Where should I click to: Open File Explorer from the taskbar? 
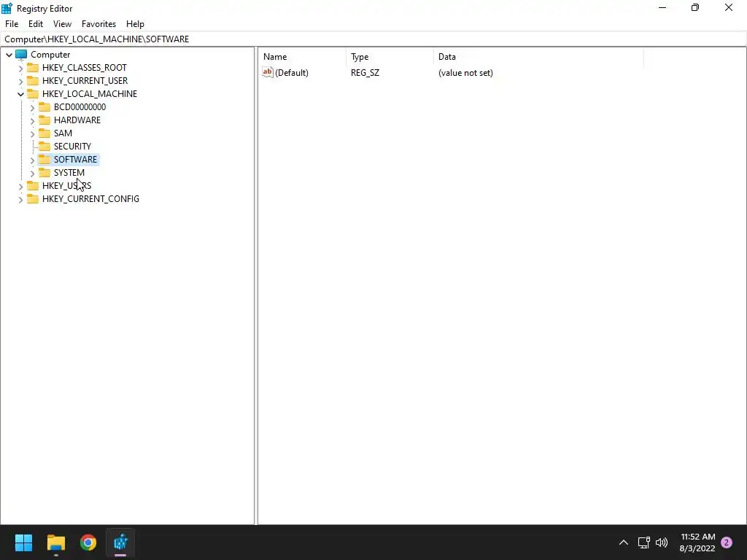point(55,542)
